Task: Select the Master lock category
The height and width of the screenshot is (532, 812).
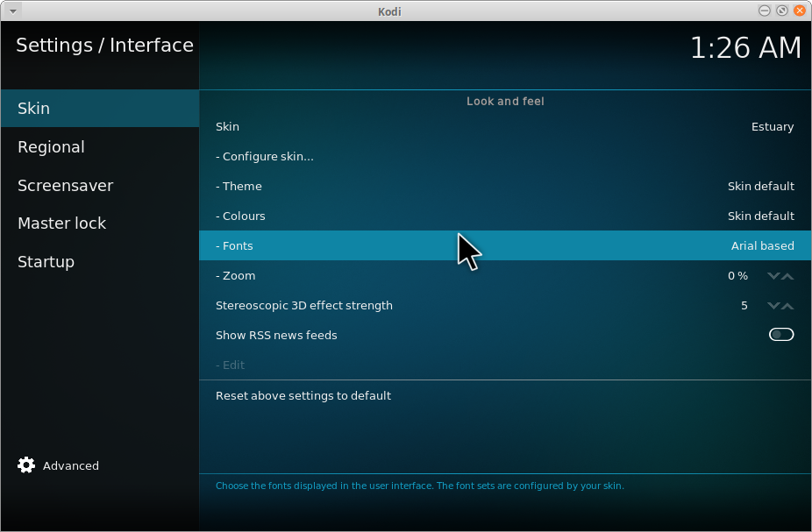Action: 100,223
